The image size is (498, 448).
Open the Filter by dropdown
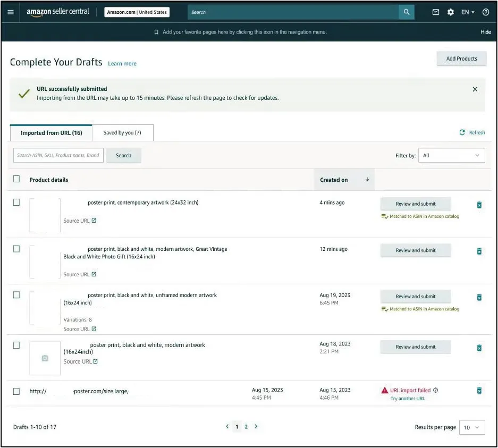click(451, 155)
